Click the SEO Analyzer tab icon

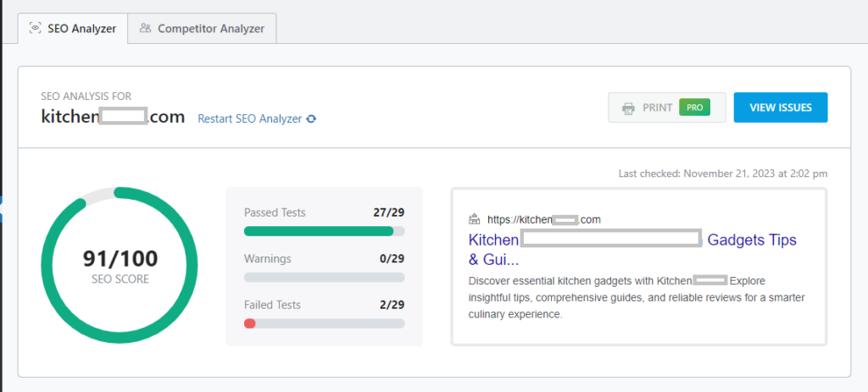click(x=35, y=28)
